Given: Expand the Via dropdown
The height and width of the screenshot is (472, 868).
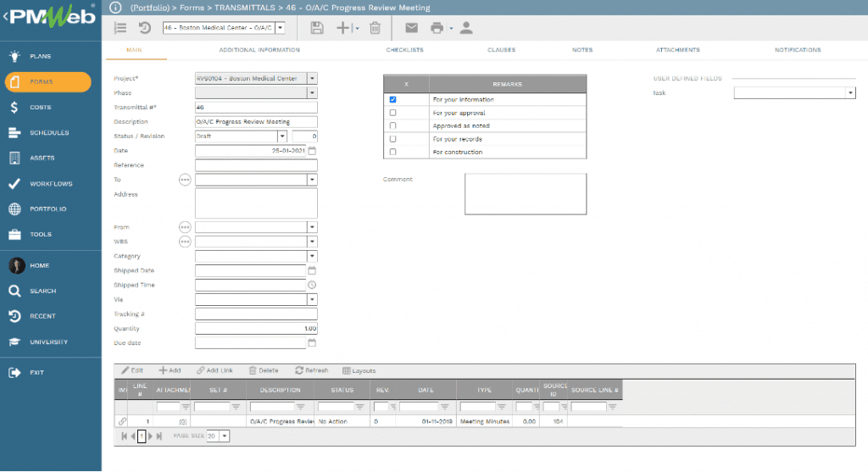Looking at the screenshot, I should coord(312,299).
